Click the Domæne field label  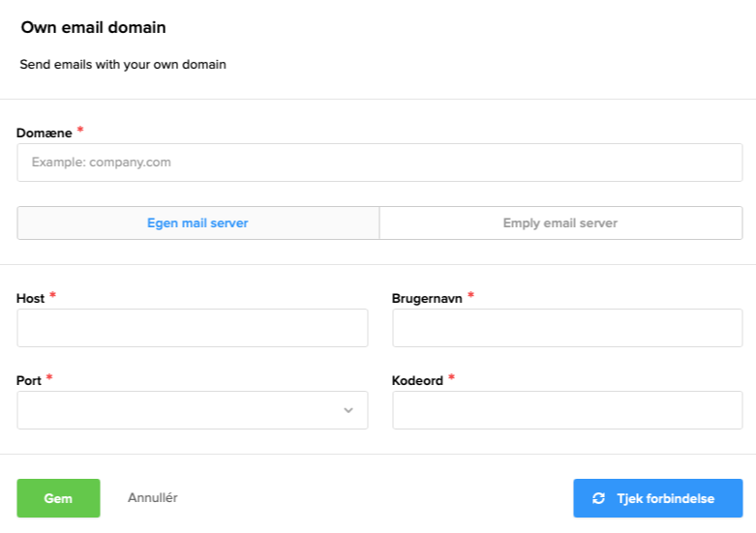[44, 133]
